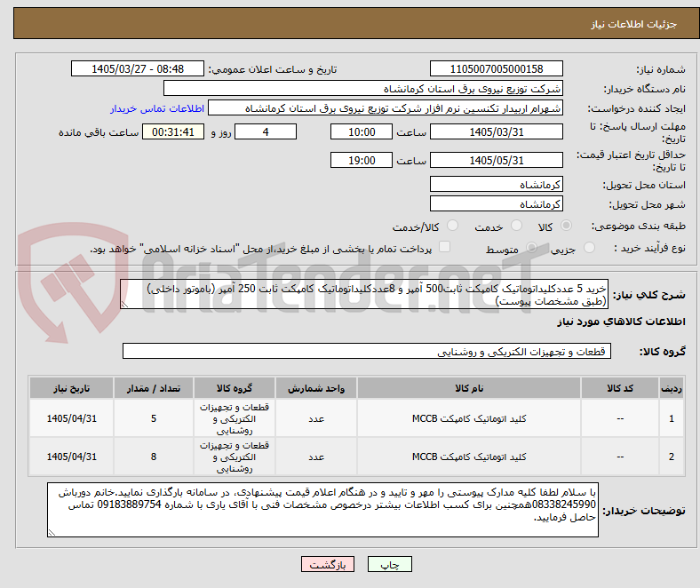Click row 1 unit عدد cell
The image size is (700, 588).
coord(316,418)
